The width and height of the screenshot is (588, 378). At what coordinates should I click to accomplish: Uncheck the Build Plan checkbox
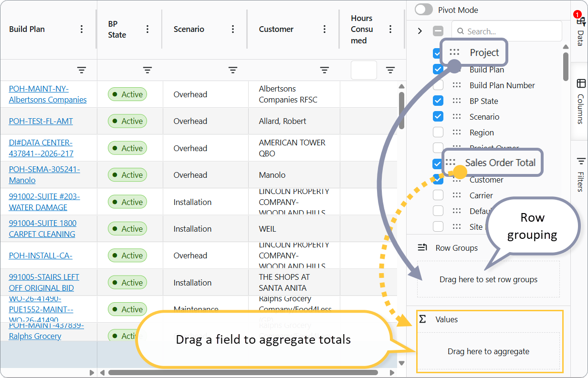point(438,69)
